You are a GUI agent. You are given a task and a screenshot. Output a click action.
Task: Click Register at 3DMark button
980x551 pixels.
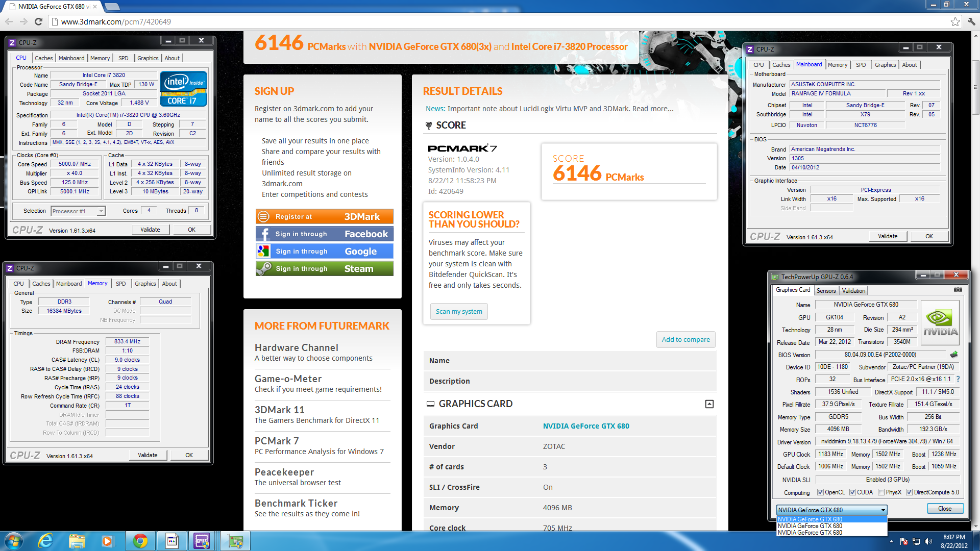325,217
